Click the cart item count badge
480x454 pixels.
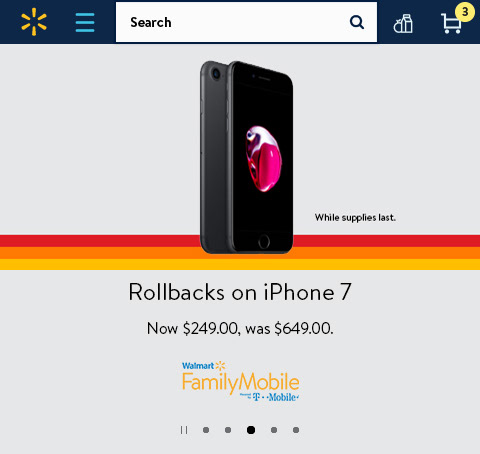[x=465, y=12]
